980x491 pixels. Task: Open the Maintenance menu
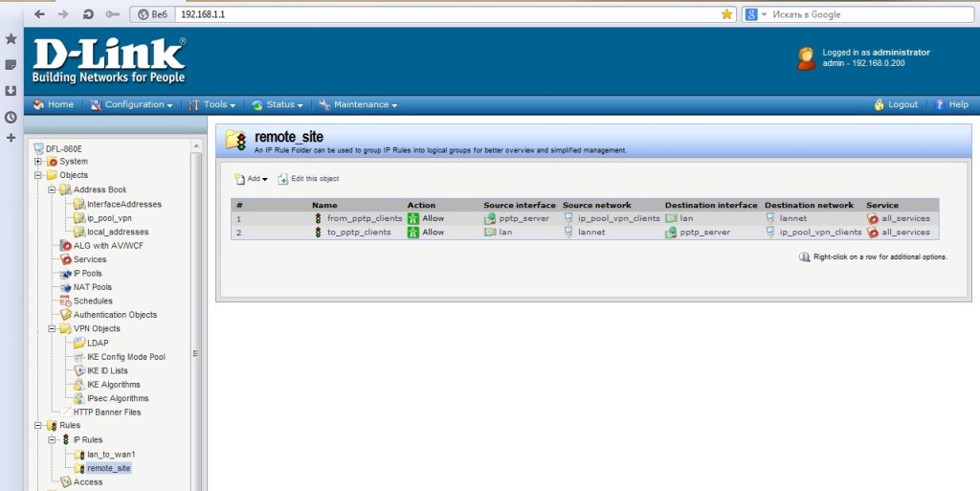(x=358, y=104)
